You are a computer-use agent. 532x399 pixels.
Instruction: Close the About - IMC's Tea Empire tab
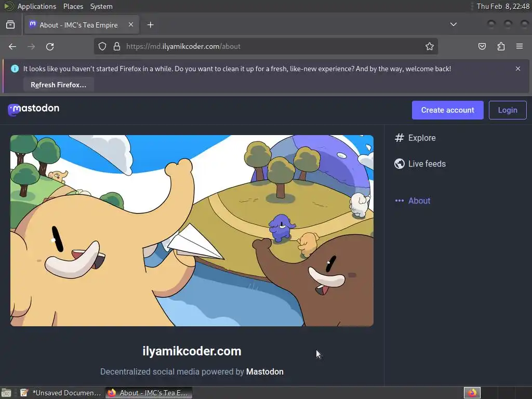coord(131,24)
